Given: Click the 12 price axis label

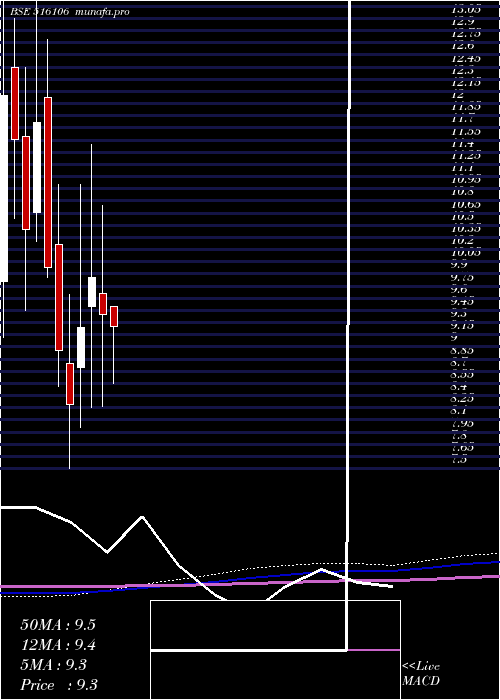Looking at the screenshot, I should coord(458,95).
